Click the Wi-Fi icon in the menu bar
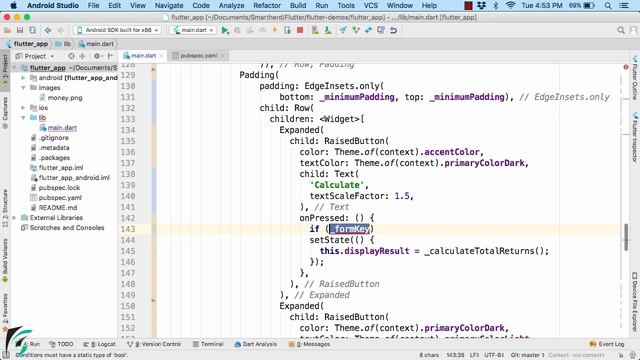Screen dimensions: 640x360 (510, 6)
